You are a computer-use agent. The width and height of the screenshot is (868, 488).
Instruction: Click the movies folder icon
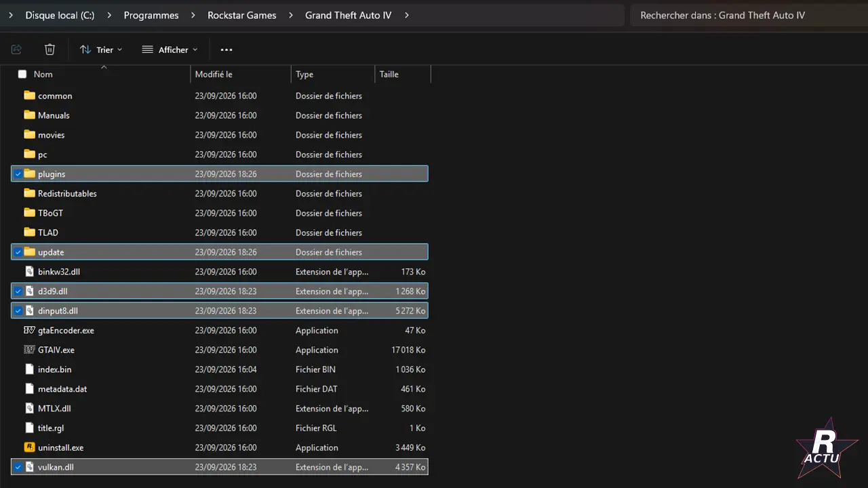tap(29, 135)
